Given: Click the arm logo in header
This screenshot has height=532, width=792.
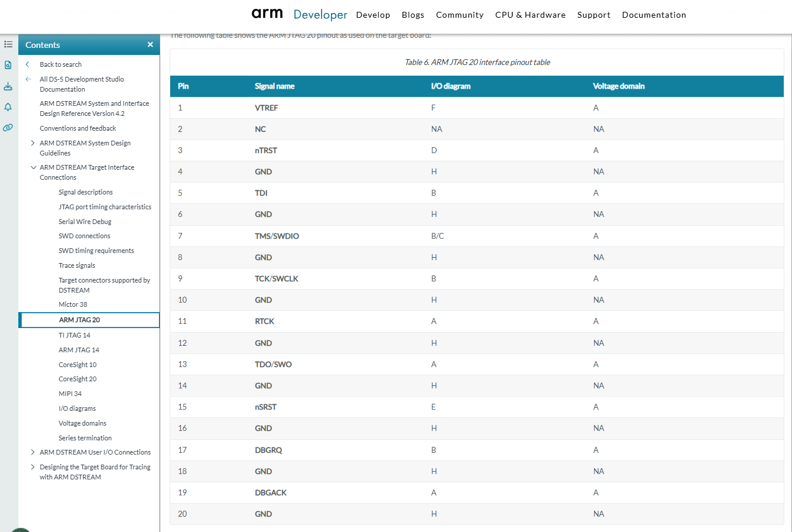Looking at the screenshot, I should point(267,14).
